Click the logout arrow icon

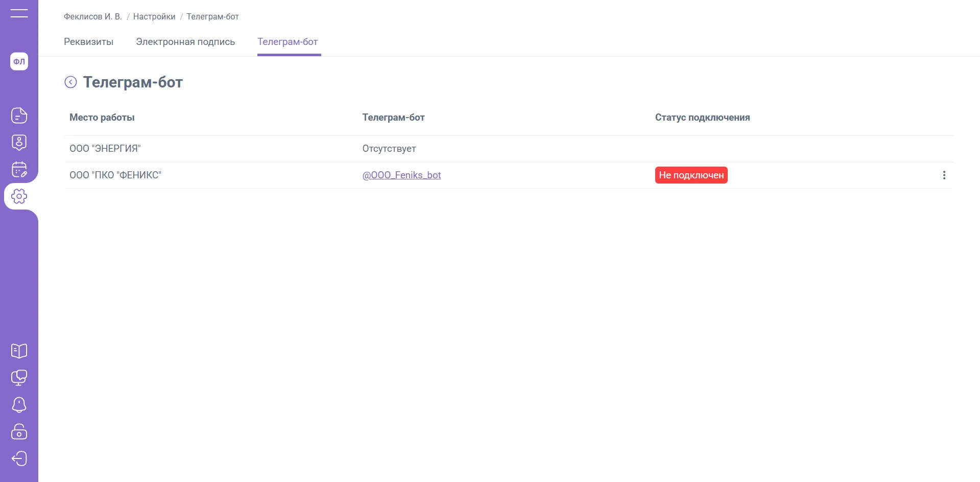[19, 458]
